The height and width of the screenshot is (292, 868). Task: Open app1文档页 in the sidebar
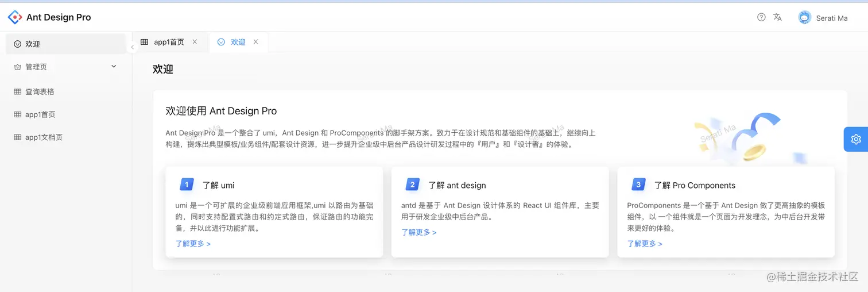[65, 137]
